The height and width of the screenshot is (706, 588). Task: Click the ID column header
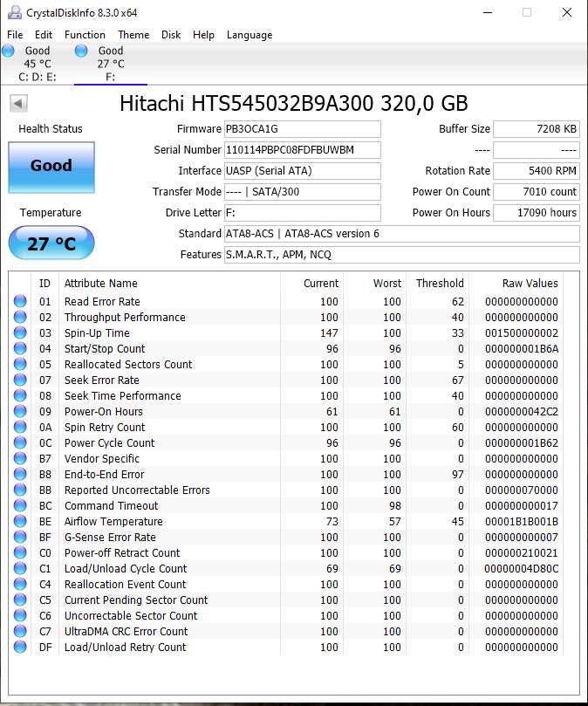[x=44, y=284]
